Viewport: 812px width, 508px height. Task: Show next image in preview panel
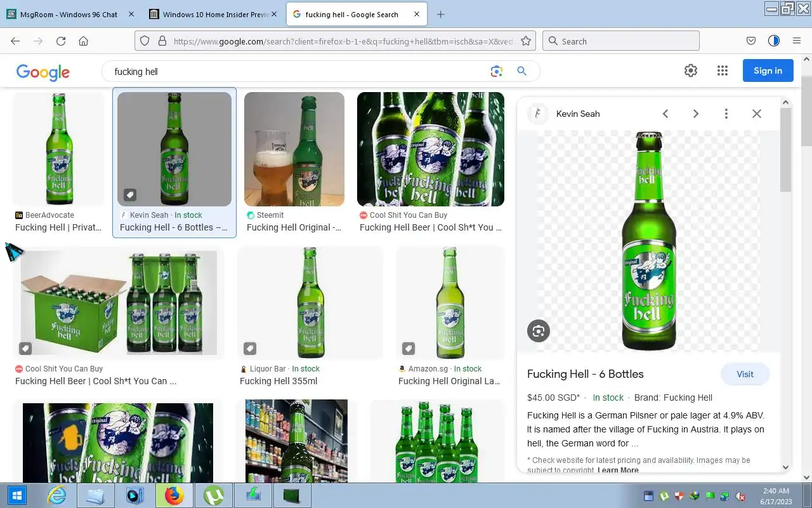click(x=696, y=114)
